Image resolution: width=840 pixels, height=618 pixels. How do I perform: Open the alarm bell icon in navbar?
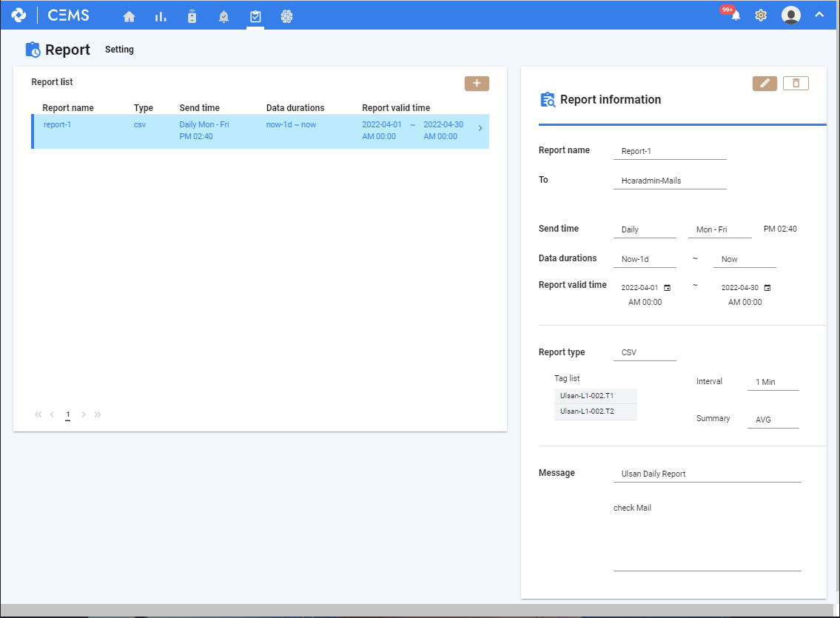pyautogui.click(x=224, y=16)
